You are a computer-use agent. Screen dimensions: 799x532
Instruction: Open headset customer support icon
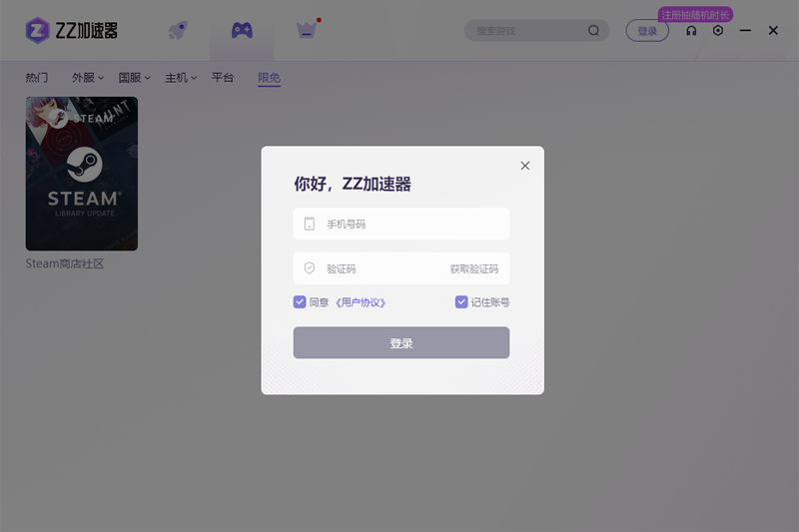(691, 31)
